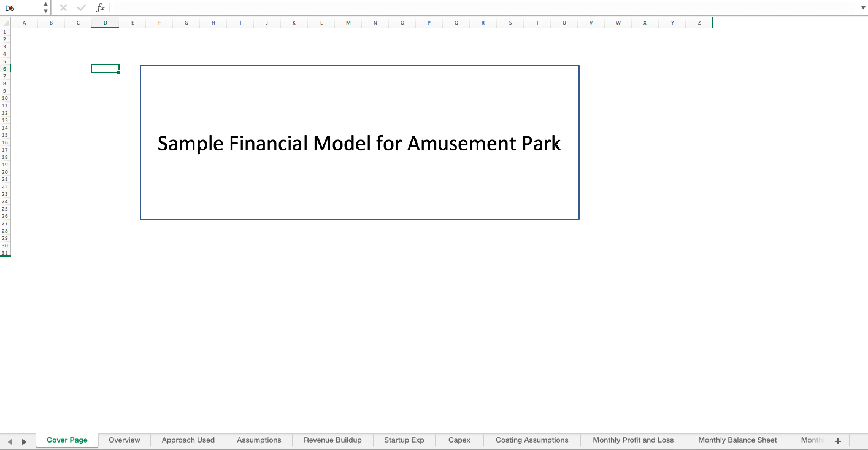Screen dimensions: 868x450
Task: Select column T header
Action: (537, 23)
